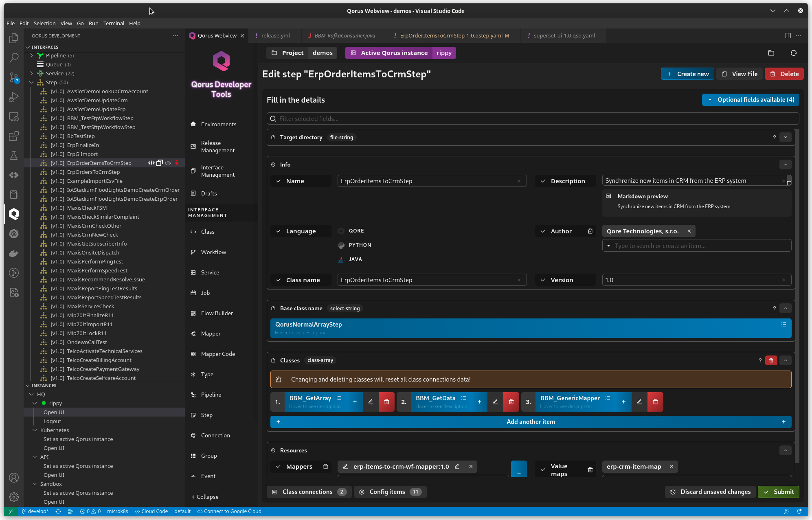Open the Docker view in activity bar

14,253
